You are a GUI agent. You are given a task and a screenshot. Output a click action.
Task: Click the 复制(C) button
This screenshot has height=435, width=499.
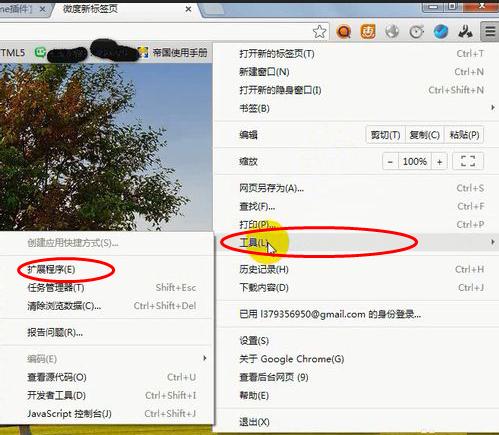point(425,135)
